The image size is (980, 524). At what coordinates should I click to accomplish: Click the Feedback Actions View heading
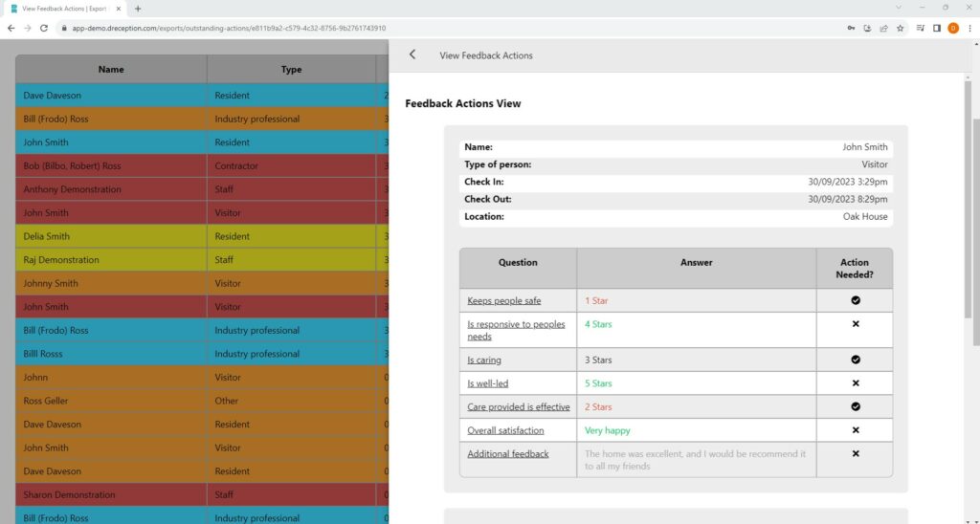tap(462, 103)
